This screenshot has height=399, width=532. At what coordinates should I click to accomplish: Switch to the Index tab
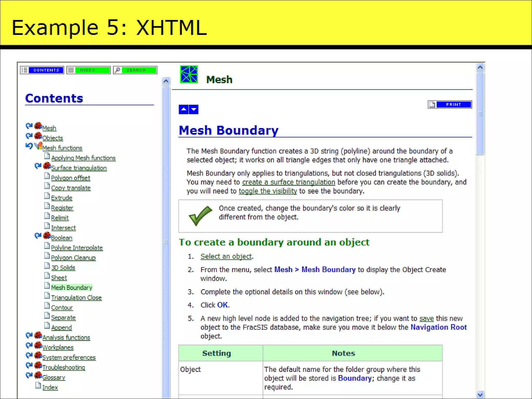click(x=92, y=70)
